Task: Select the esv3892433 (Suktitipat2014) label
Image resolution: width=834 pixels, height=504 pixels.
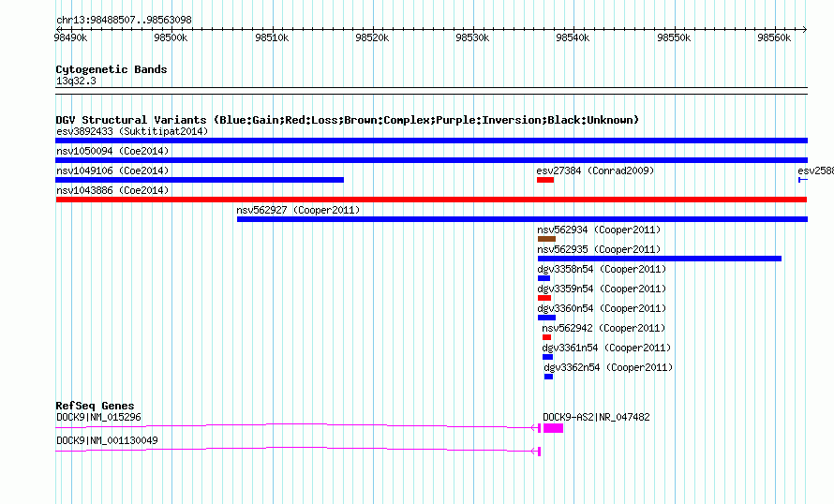Action: [x=132, y=131]
